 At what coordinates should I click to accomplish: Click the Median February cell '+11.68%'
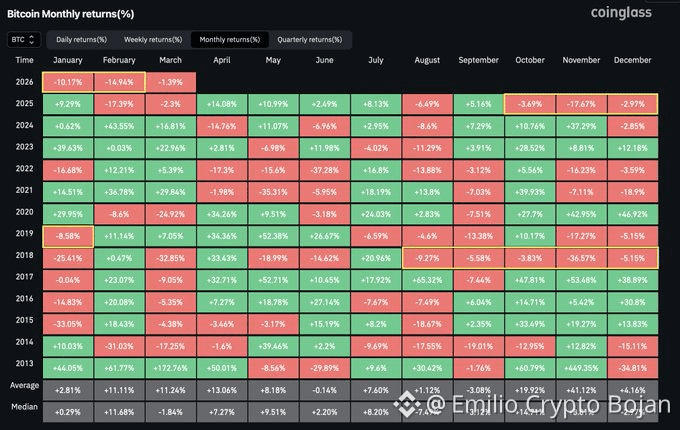(x=119, y=412)
